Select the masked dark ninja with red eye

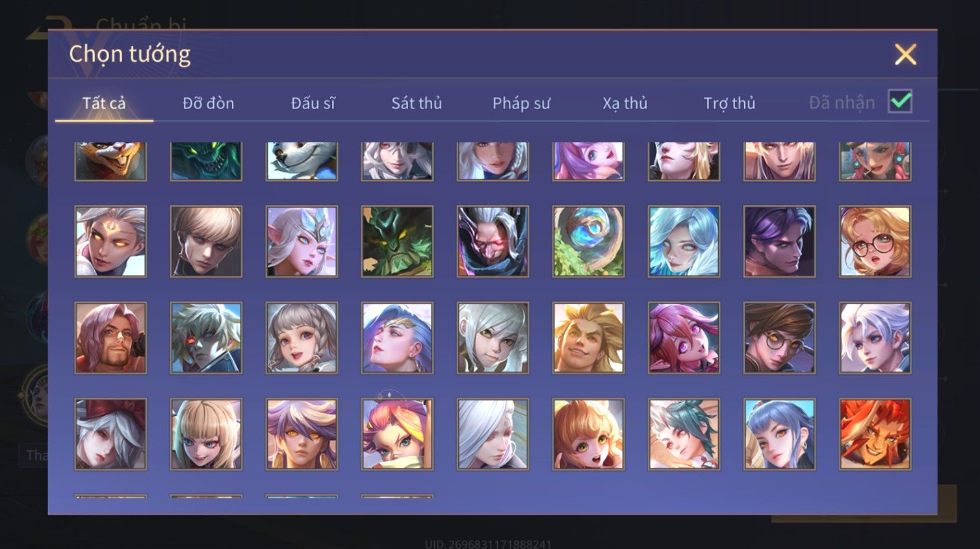(x=493, y=242)
